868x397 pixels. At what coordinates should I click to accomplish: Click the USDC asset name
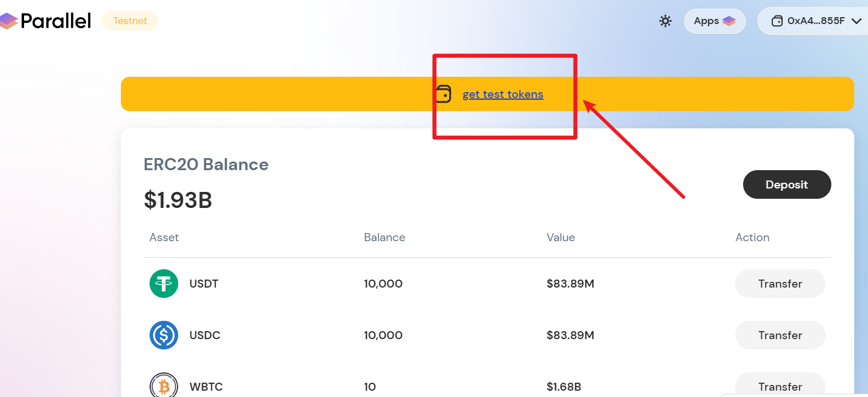coord(205,335)
